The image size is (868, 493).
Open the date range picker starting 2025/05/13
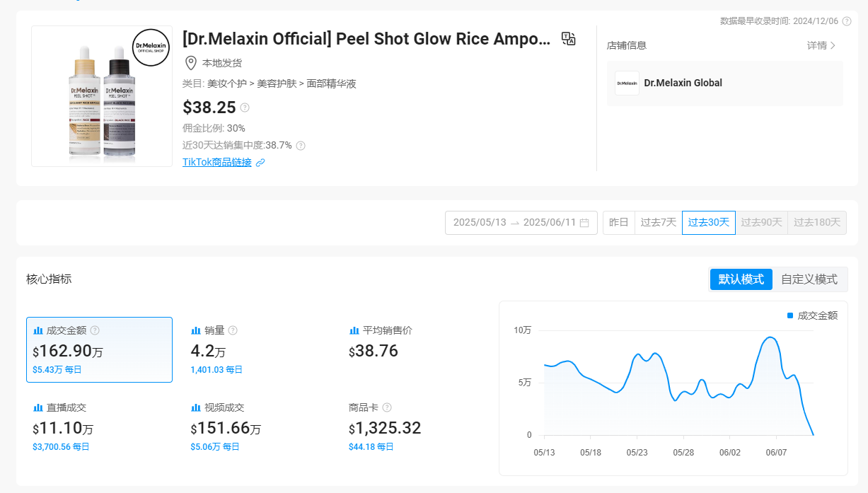[480, 223]
